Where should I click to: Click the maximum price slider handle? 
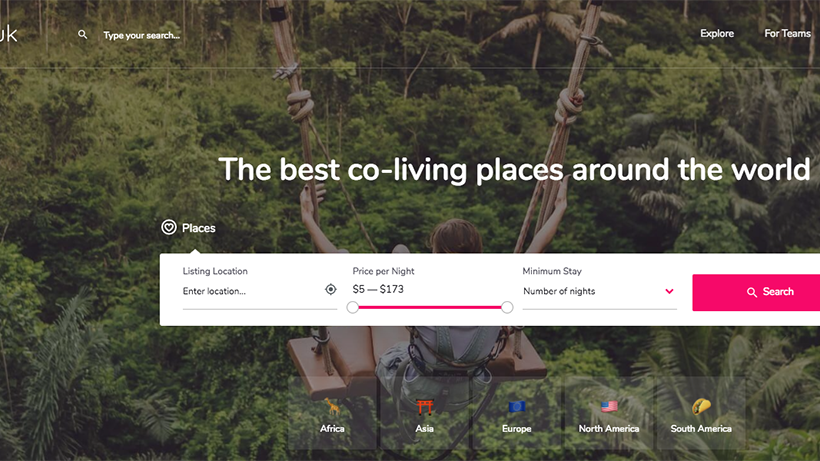tap(507, 307)
